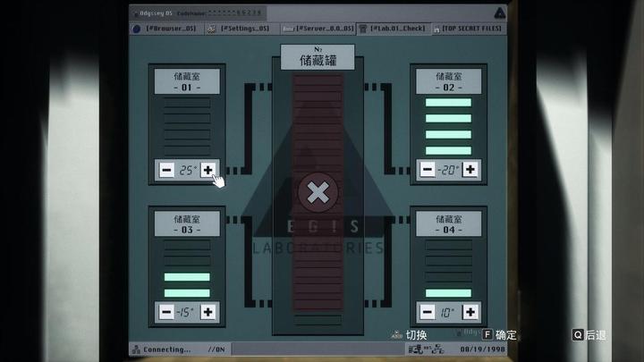Decrease temperature of storage room 01
The image size is (644, 362).
pos(166,170)
